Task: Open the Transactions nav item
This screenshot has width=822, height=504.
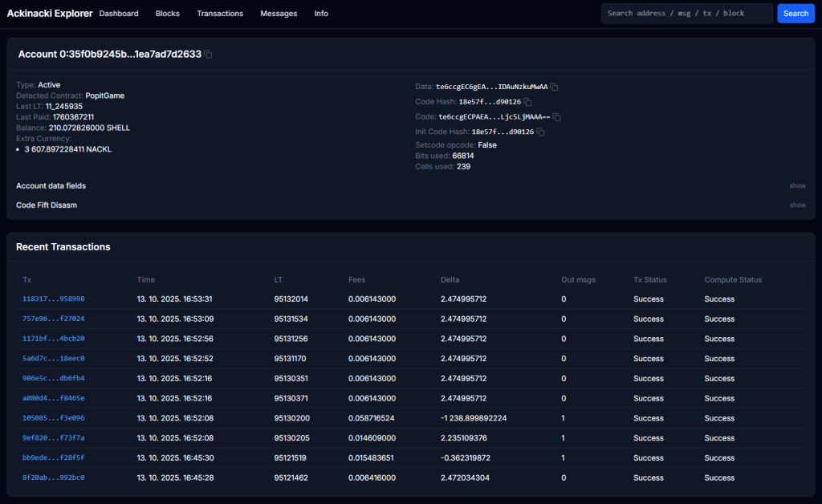Action: pos(220,14)
